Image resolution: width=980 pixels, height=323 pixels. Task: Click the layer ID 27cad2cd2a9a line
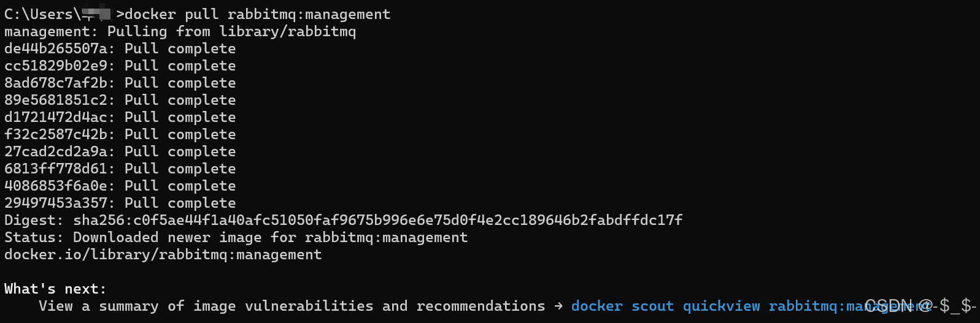pyautogui.click(x=120, y=151)
